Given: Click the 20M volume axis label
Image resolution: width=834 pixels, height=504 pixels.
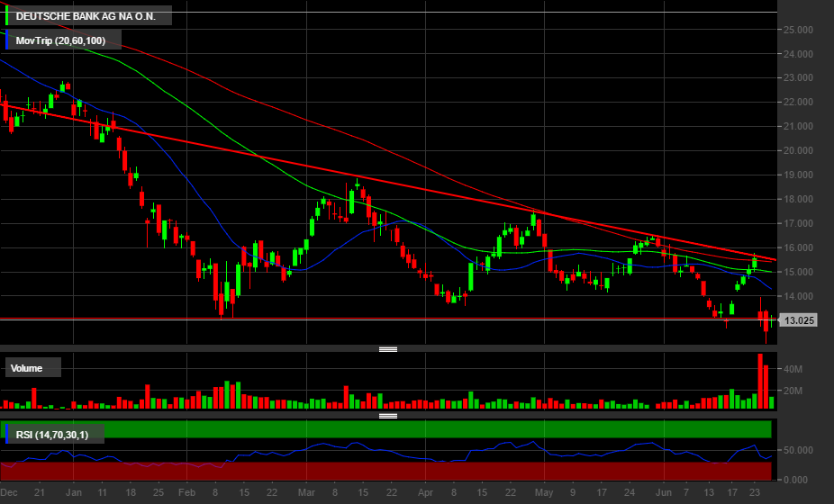Looking at the screenshot, I should click(x=793, y=391).
